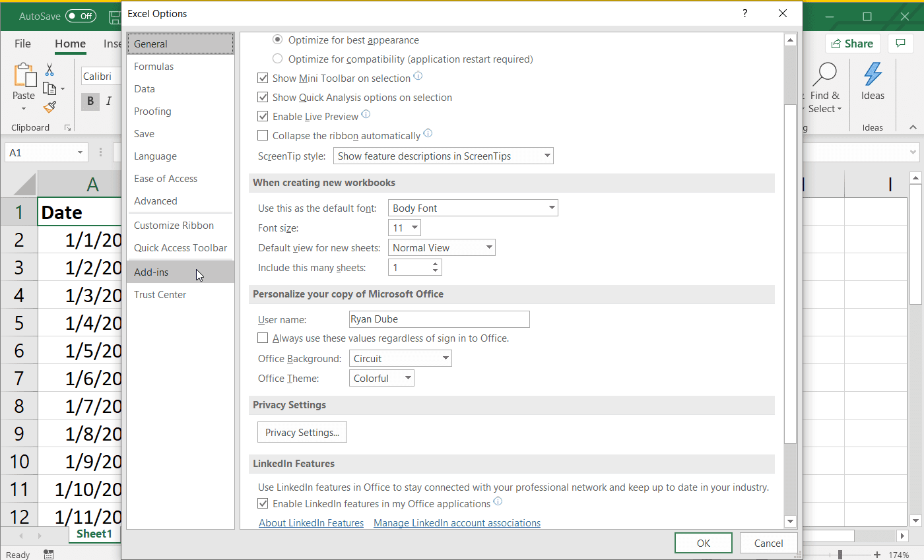Screen dimensions: 924x560
Task: Open the Paste options dropdown arrow
Action: click(x=24, y=109)
